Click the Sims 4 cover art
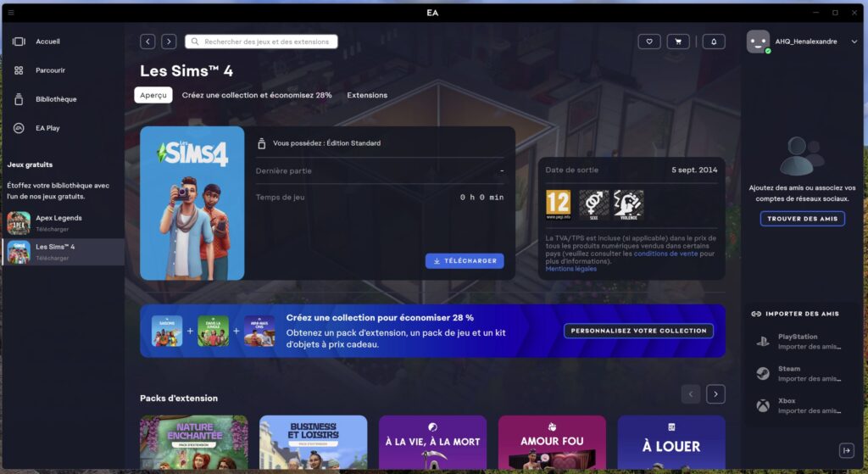 pos(192,204)
